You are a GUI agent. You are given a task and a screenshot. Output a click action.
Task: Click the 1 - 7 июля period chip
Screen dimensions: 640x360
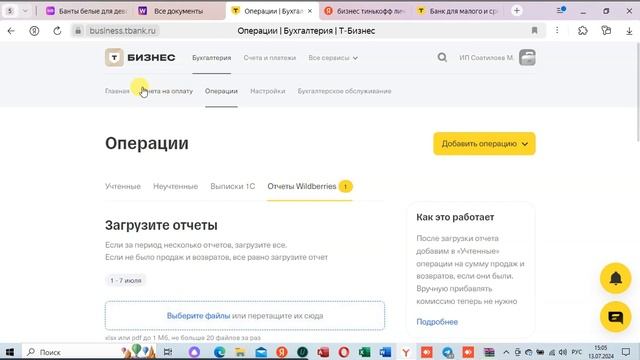point(126,280)
